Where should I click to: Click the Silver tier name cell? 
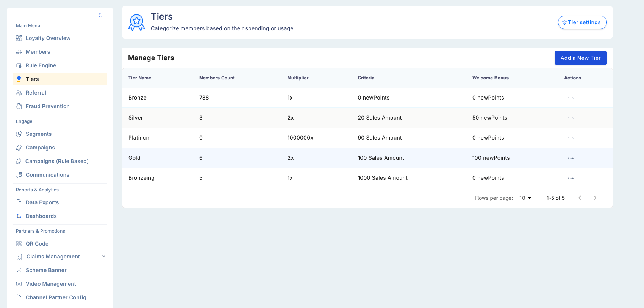click(136, 118)
